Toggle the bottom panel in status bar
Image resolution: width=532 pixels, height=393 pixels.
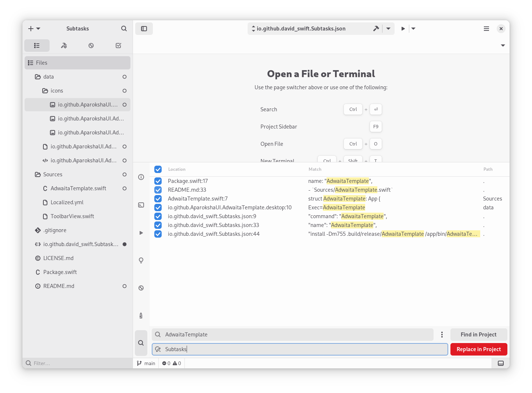click(500, 363)
